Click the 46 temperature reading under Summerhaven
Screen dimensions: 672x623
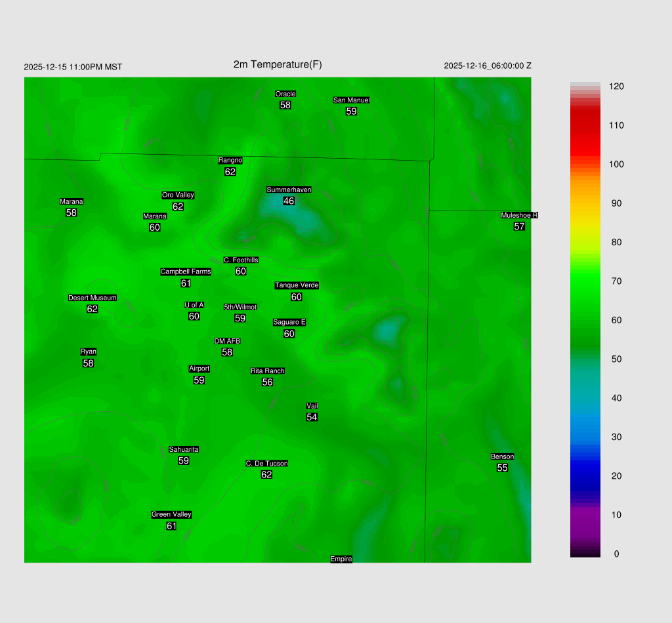[x=289, y=201]
